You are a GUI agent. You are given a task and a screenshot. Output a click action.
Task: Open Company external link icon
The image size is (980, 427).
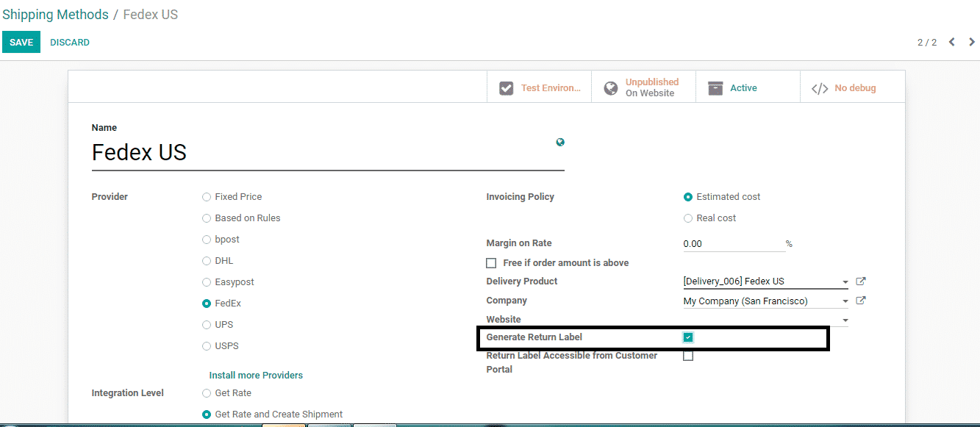pos(862,301)
